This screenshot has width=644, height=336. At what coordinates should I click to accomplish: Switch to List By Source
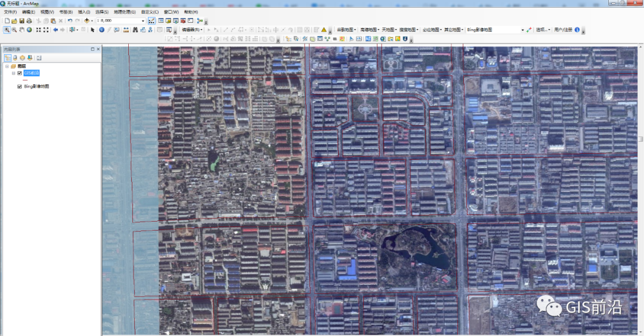pos(15,58)
